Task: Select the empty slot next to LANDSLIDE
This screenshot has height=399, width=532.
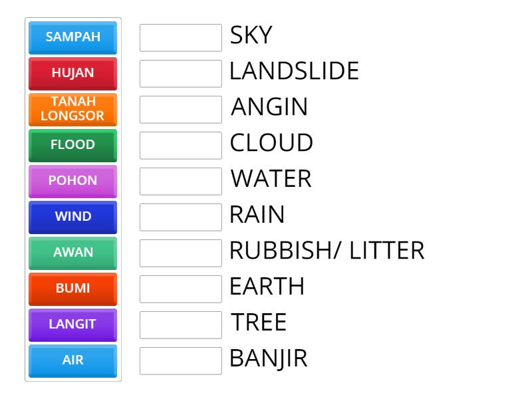Action: point(180,74)
